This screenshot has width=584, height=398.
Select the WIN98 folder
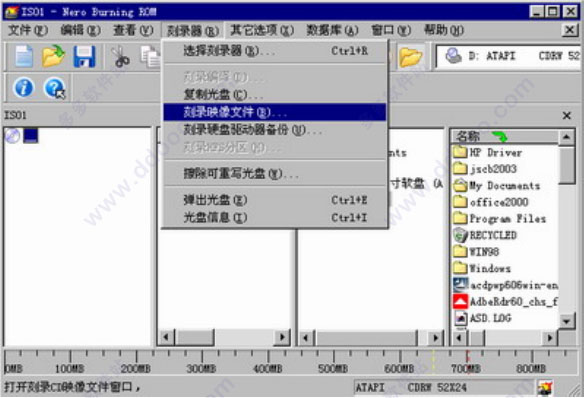tap(476, 252)
